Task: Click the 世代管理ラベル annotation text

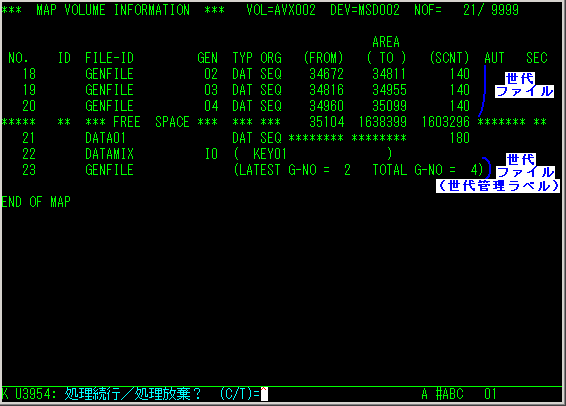Action: [498, 185]
